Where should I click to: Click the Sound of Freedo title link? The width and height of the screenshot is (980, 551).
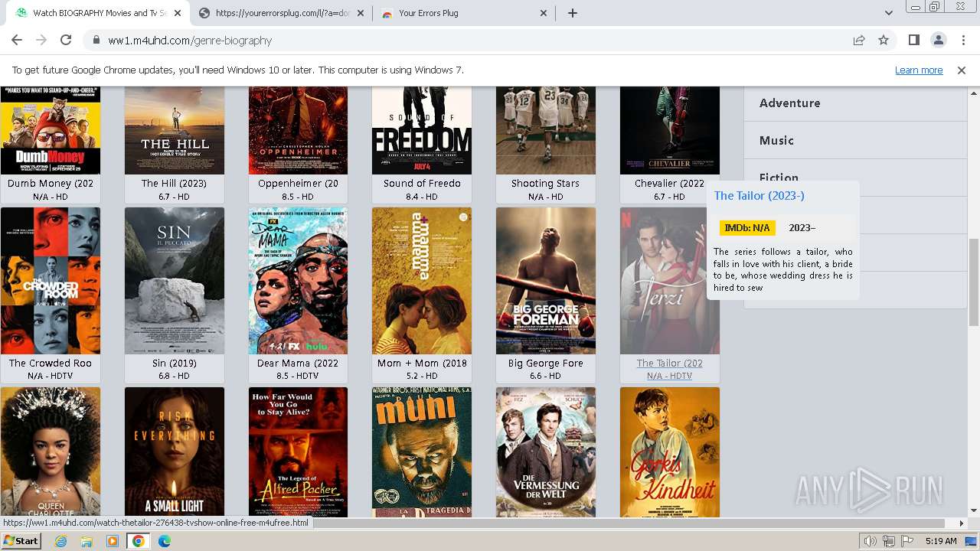point(422,184)
